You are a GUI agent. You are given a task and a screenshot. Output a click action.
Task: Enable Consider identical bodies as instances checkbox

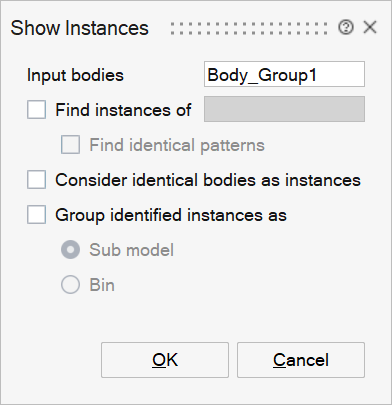pyautogui.click(x=36, y=180)
